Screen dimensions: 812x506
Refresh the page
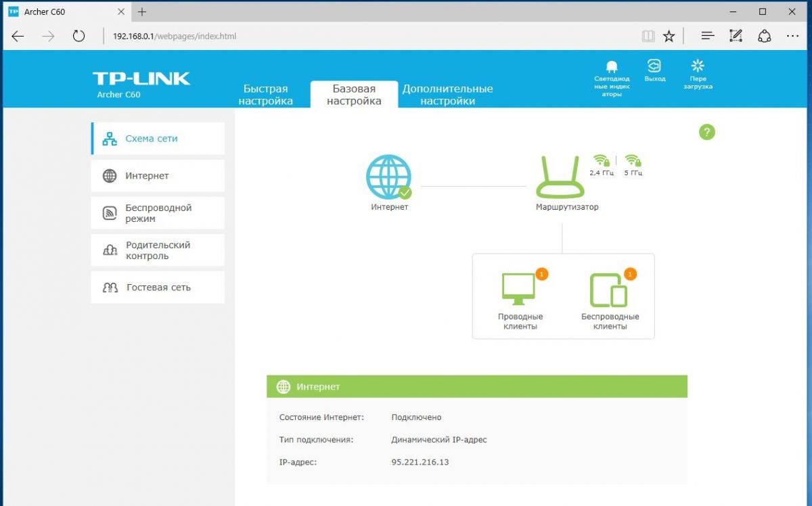[x=78, y=37]
